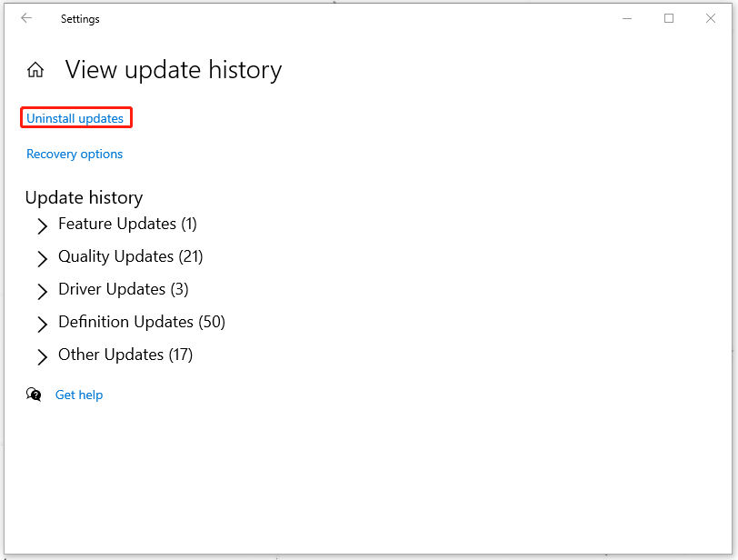The width and height of the screenshot is (738, 560).
Task: Click the back arrow icon
Action: [25, 17]
